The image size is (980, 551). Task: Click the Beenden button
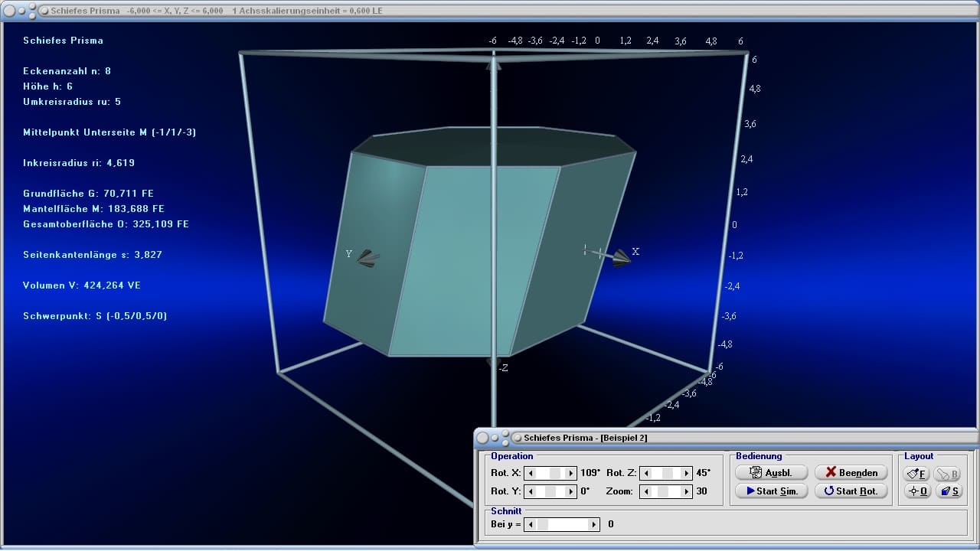(851, 472)
